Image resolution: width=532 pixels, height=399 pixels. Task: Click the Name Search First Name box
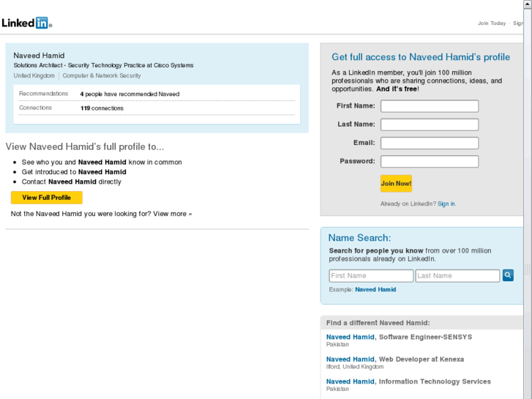371,276
